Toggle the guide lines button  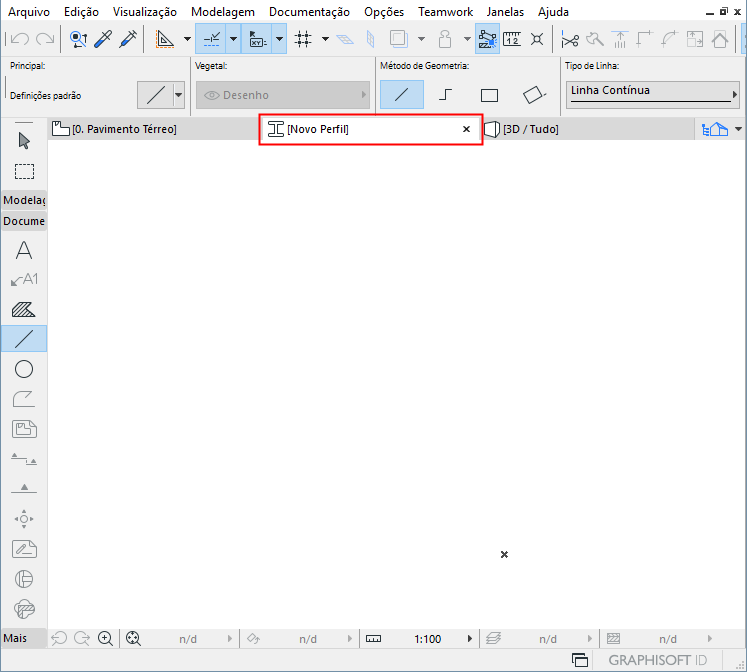coord(211,39)
